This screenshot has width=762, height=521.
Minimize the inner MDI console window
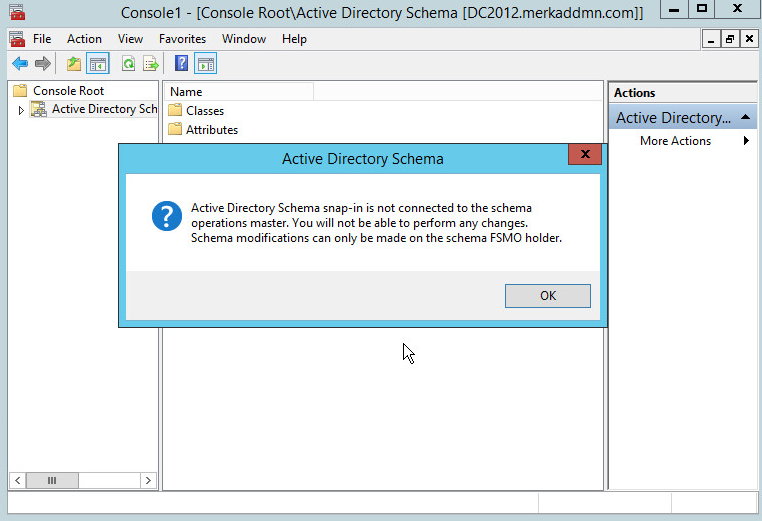coord(711,39)
